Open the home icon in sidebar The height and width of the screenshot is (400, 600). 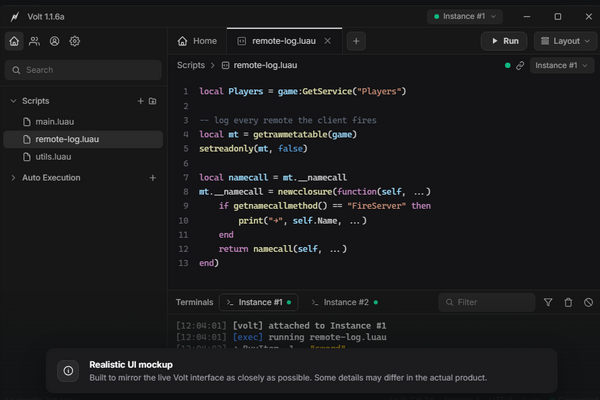(x=14, y=41)
